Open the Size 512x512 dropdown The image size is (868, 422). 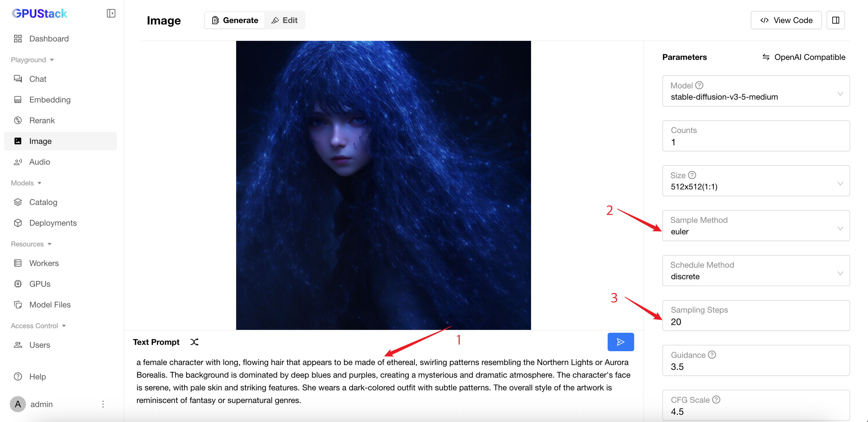tap(756, 180)
